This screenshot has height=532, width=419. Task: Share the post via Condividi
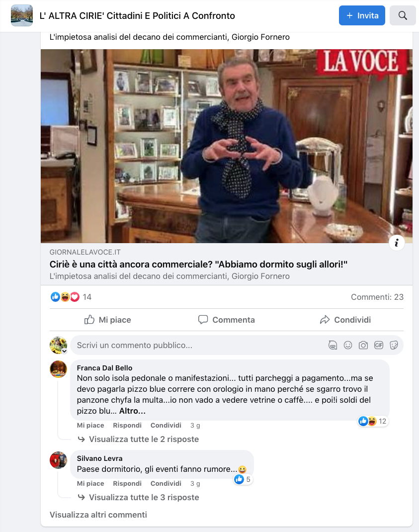(x=345, y=320)
